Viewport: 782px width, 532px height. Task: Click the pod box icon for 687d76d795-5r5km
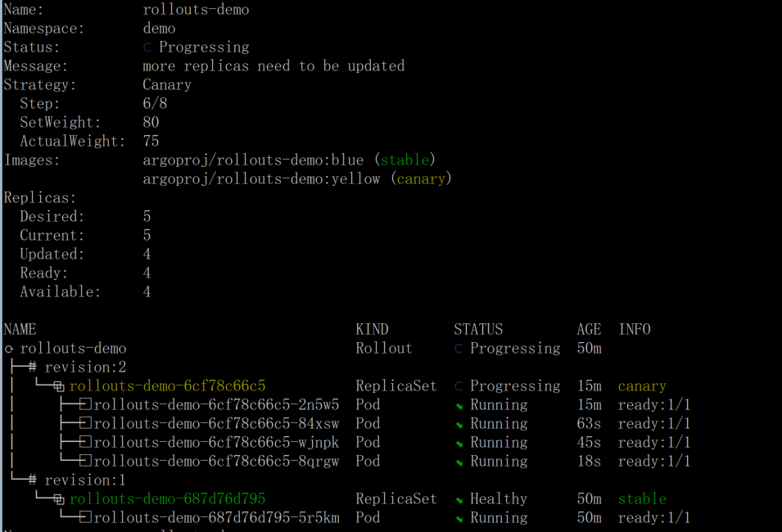(x=85, y=517)
